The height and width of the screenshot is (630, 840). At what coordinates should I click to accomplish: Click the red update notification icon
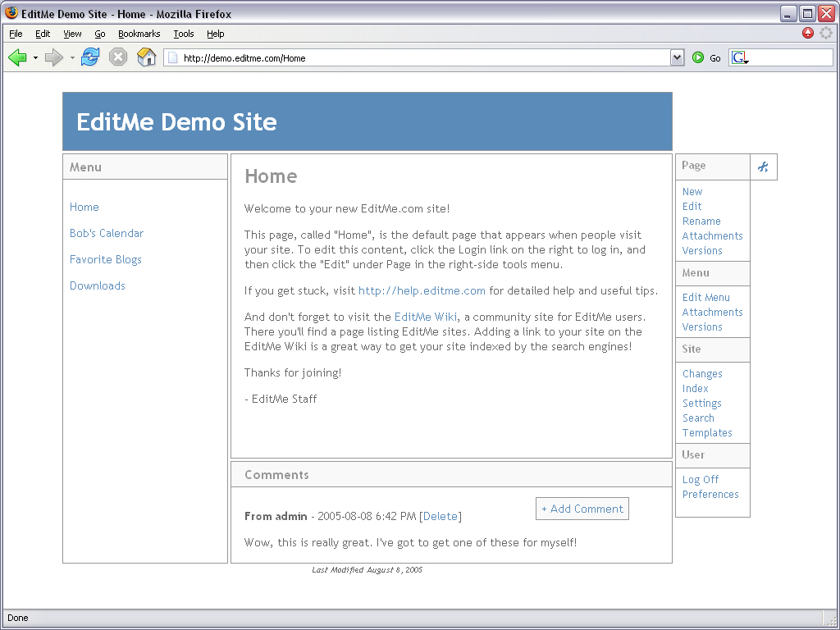pos(808,33)
